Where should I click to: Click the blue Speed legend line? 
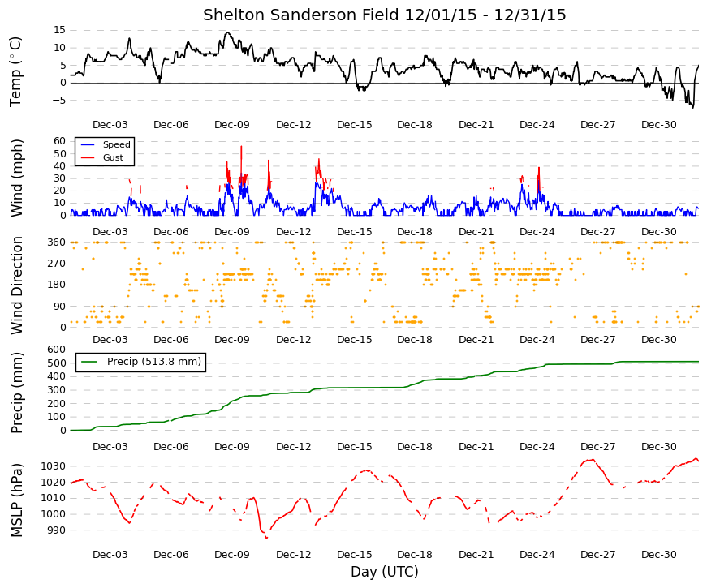click(x=88, y=144)
